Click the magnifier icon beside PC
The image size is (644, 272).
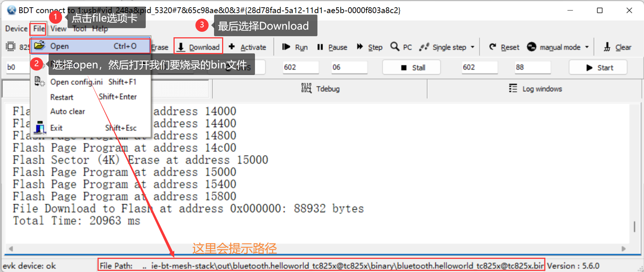[x=395, y=46]
